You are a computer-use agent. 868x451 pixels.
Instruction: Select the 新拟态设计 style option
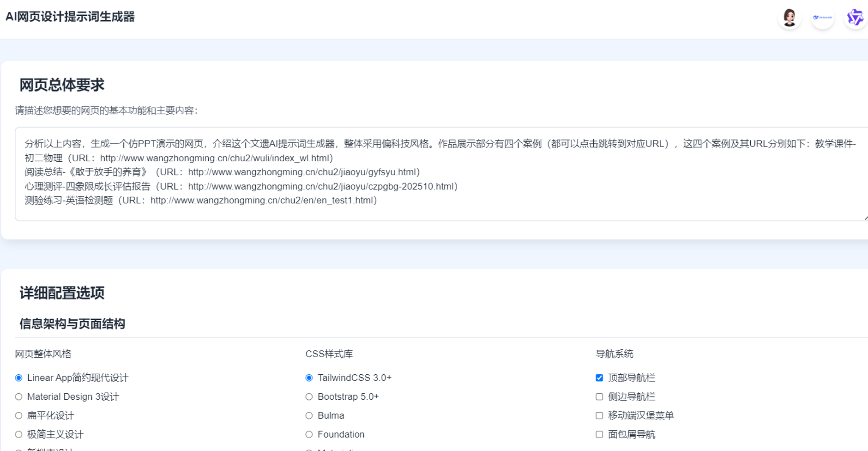tap(18, 448)
